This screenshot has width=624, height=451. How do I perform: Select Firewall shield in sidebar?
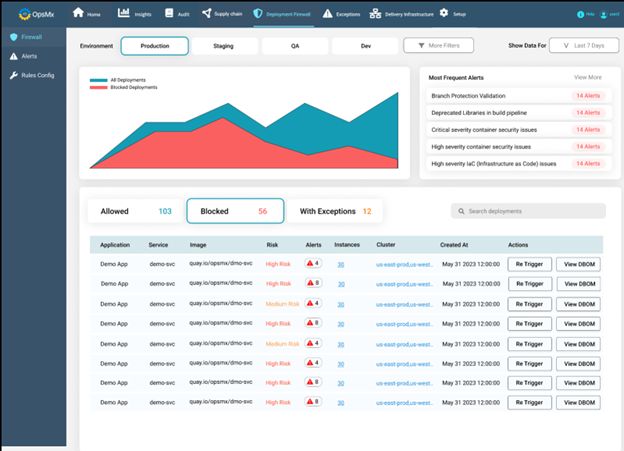(x=14, y=37)
